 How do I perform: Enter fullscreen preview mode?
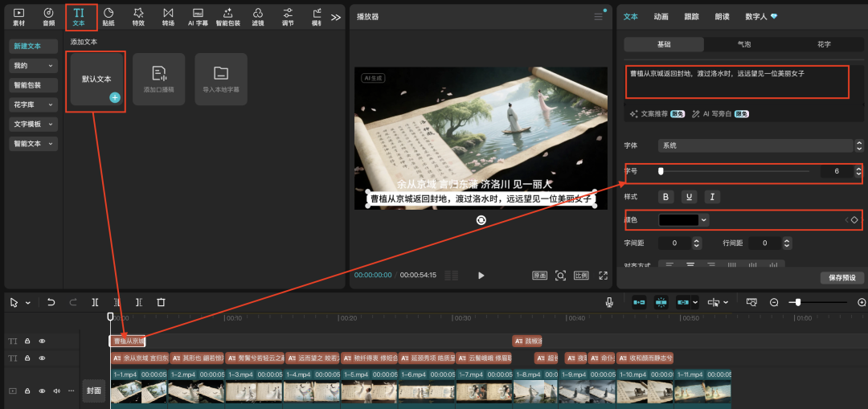coord(604,276)
